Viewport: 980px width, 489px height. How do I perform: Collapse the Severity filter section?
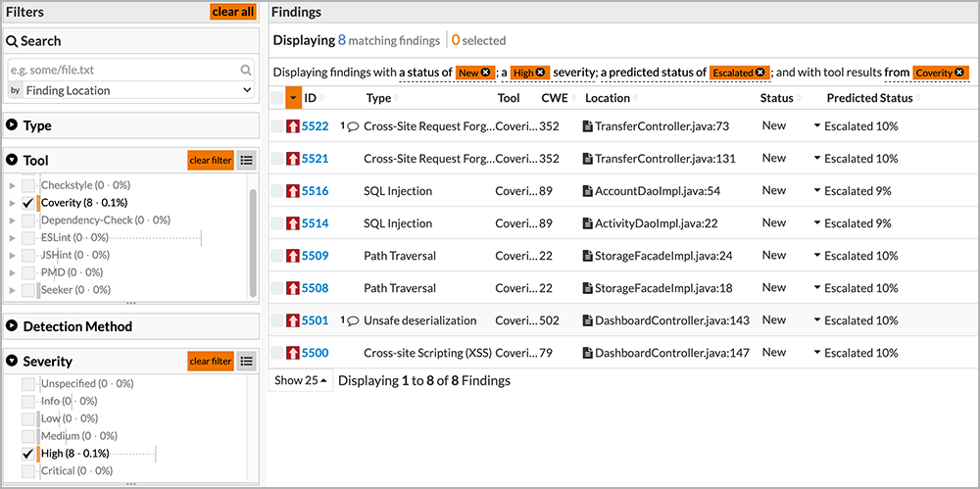click(x=12, y=362)
